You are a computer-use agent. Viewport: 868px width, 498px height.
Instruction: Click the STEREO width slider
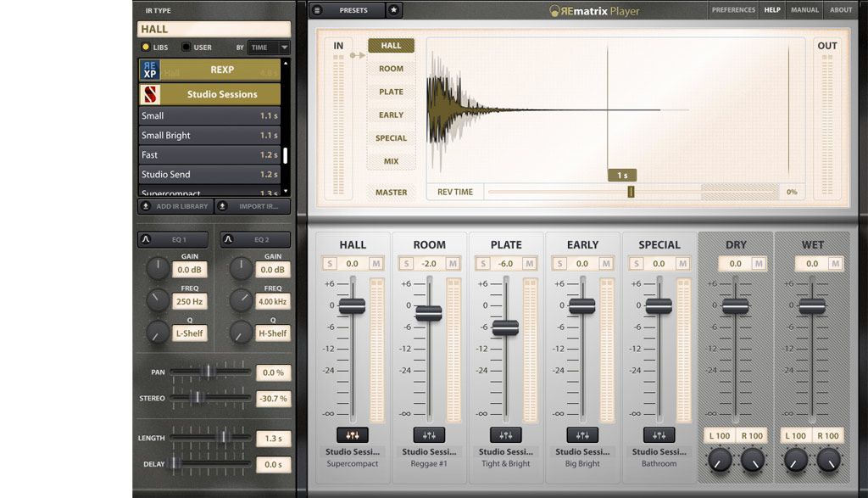point(210,398)
